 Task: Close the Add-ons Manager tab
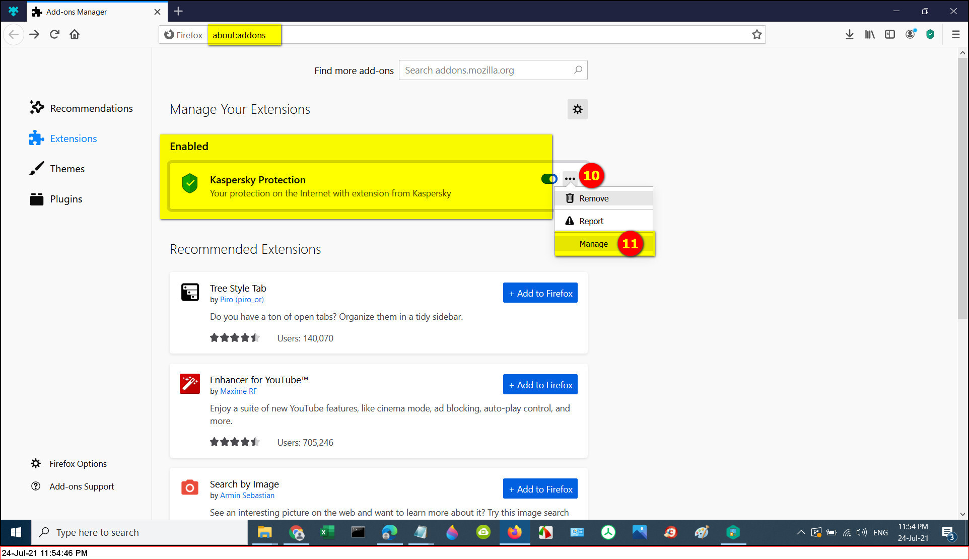(x=157, y=12)
